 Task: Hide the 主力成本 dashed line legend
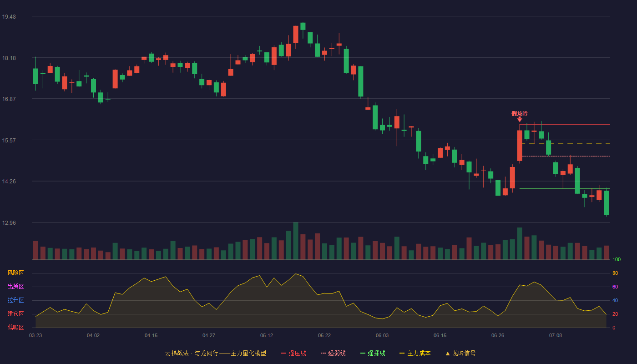point(415,353)
